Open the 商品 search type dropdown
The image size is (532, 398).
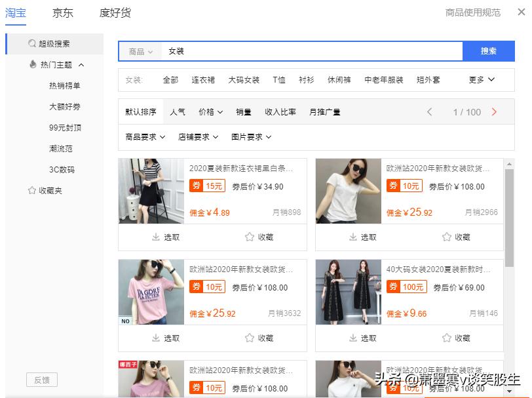click(x=140, y=52)
